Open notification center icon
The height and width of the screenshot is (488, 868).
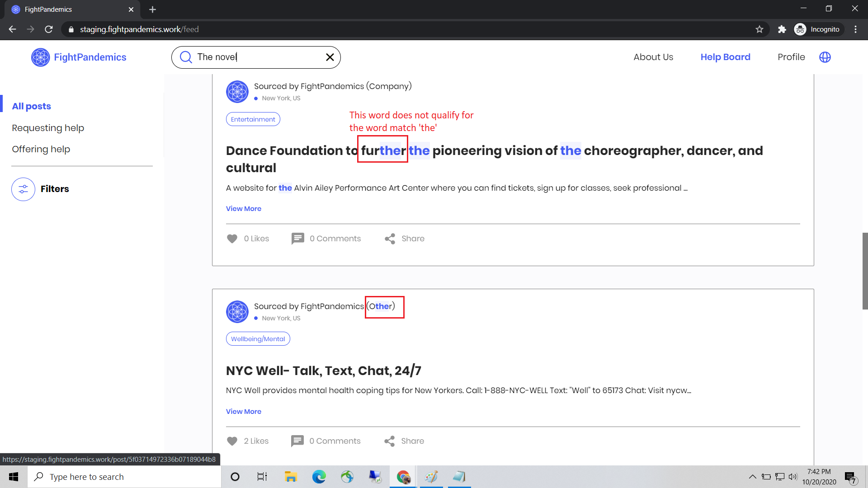tap(851, 477)
